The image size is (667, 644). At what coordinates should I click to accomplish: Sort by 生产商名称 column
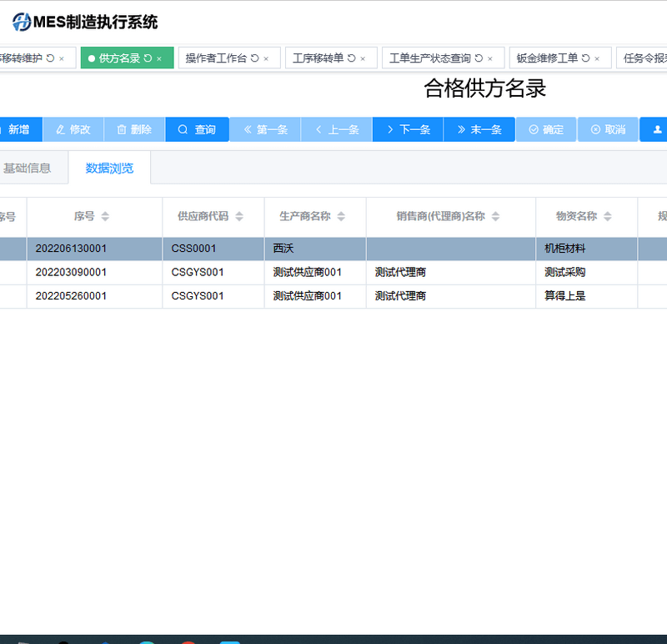coord(341,216)
